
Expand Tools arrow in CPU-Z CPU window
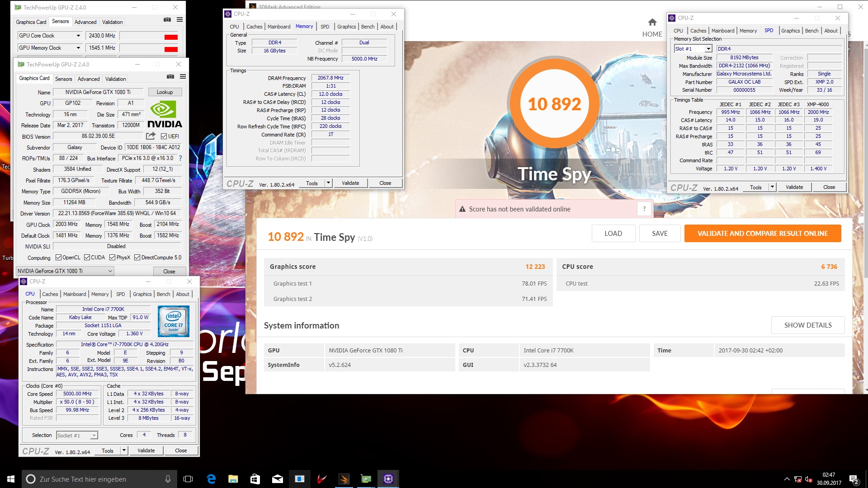tap(124, 450)
